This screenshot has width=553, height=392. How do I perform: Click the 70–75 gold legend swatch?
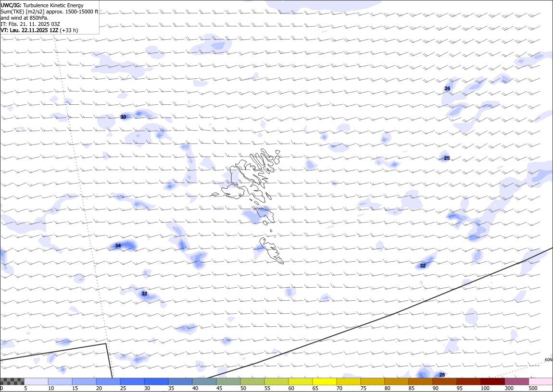tap(348, 381)
